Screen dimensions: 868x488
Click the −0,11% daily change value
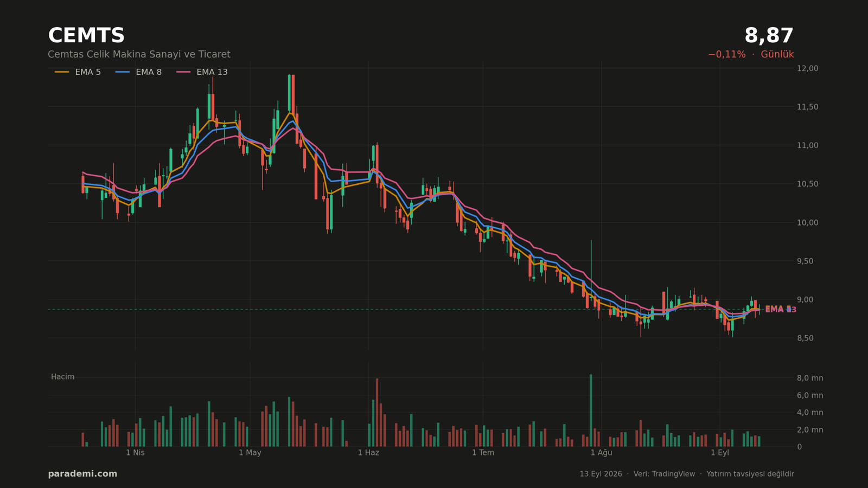pyautogui.click(x=726, y=55)
